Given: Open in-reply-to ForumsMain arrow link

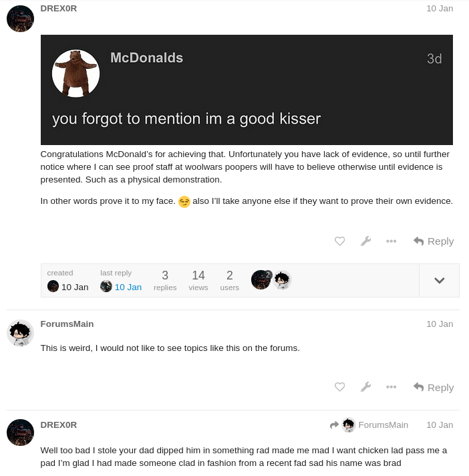Looking at the screenshot, I should tap(369, 425).
